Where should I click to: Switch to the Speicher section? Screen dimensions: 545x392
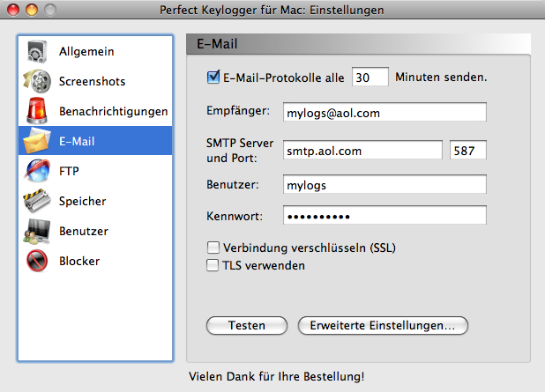point(82,201)
